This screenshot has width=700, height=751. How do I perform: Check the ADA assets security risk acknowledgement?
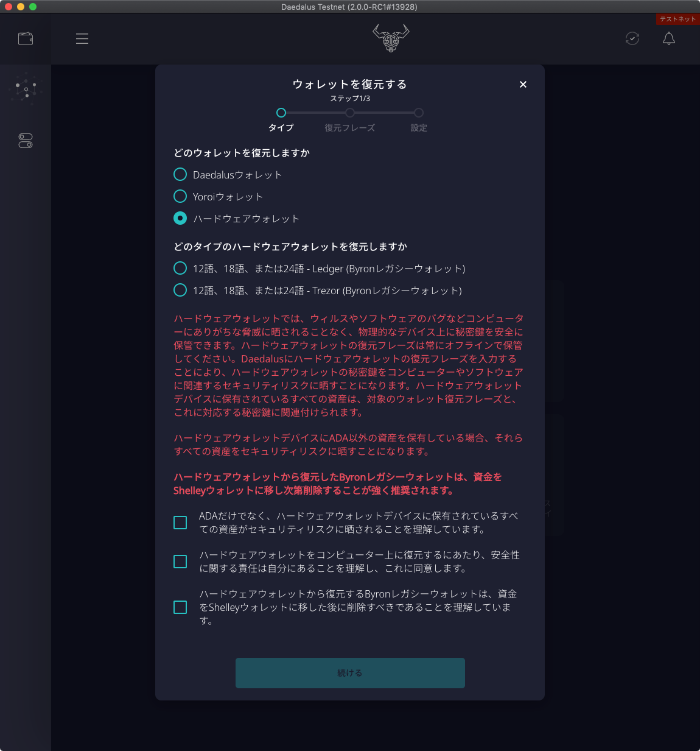(x=180, y=523)
